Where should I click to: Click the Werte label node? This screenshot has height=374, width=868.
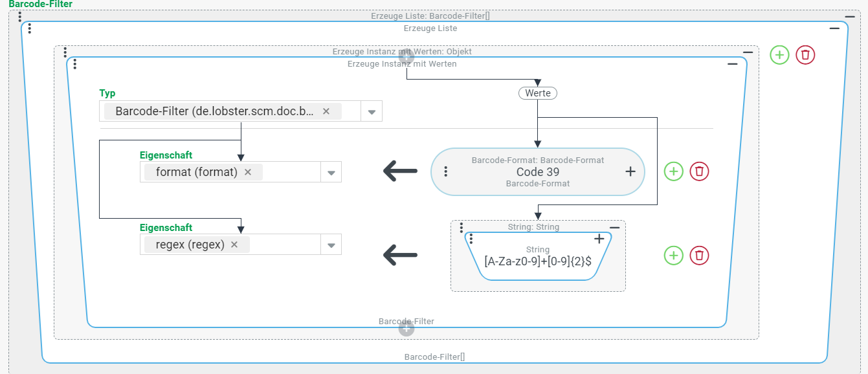tap(537, 93)
